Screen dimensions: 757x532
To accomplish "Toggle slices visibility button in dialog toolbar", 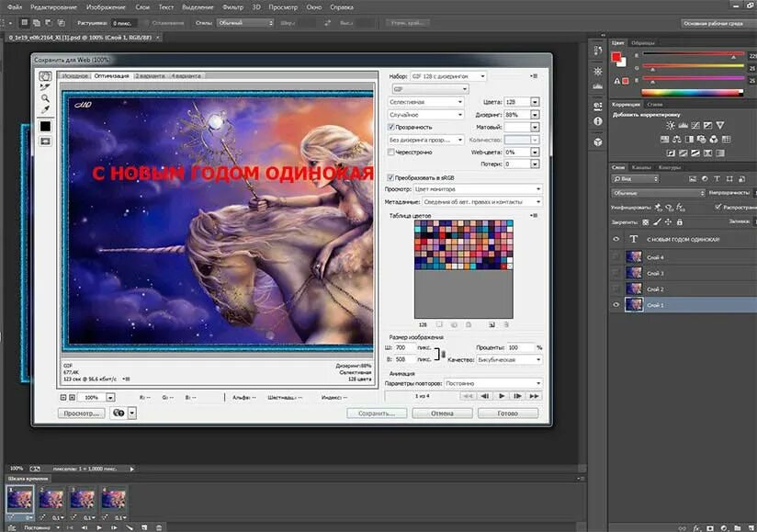I will tap(45, 141).
